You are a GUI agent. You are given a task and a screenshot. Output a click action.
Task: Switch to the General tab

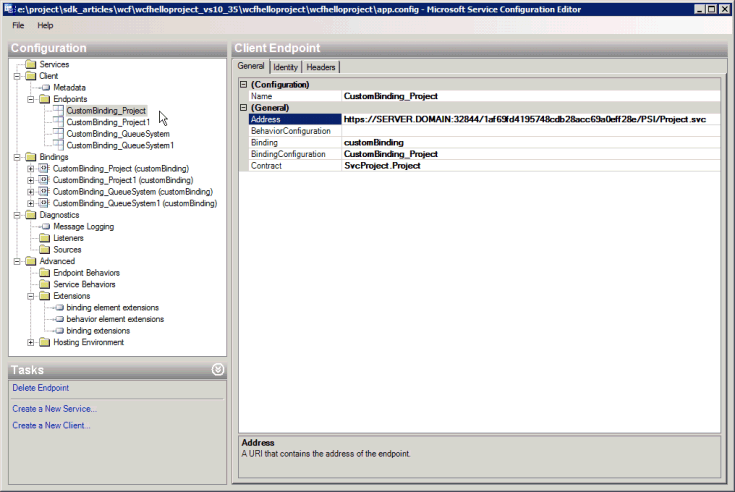click(x=251, y=66)
